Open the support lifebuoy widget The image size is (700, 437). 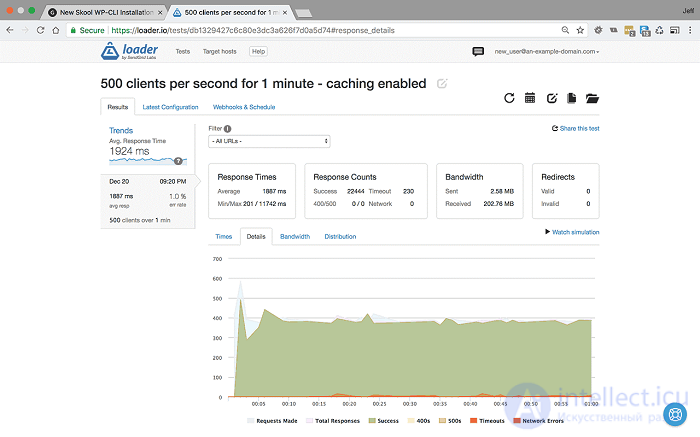675,414
